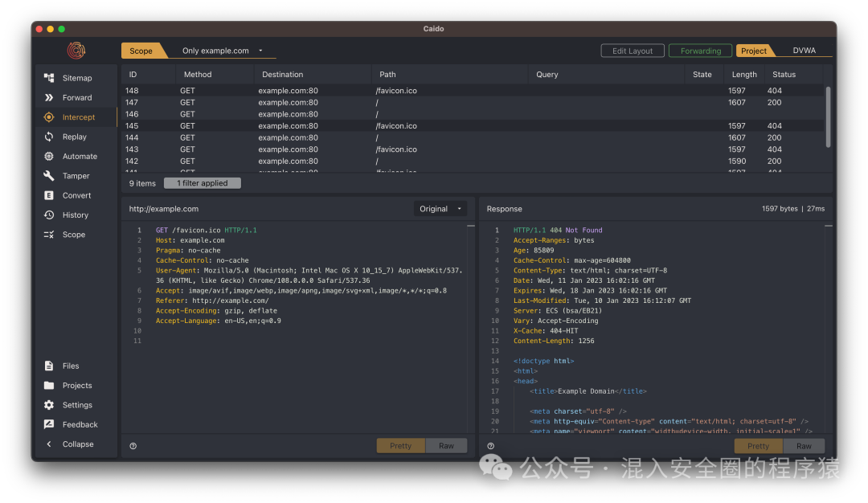Click the help icon under request pane

(x=133, y=446)
